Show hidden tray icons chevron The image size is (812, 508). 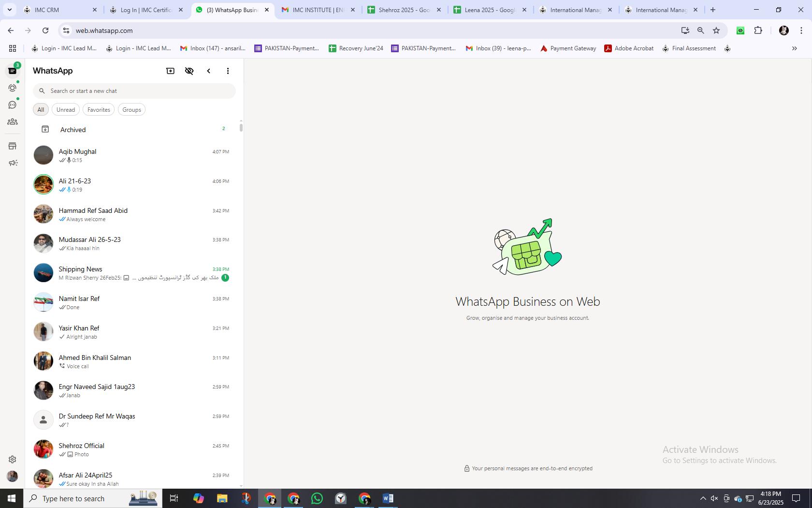703,498
